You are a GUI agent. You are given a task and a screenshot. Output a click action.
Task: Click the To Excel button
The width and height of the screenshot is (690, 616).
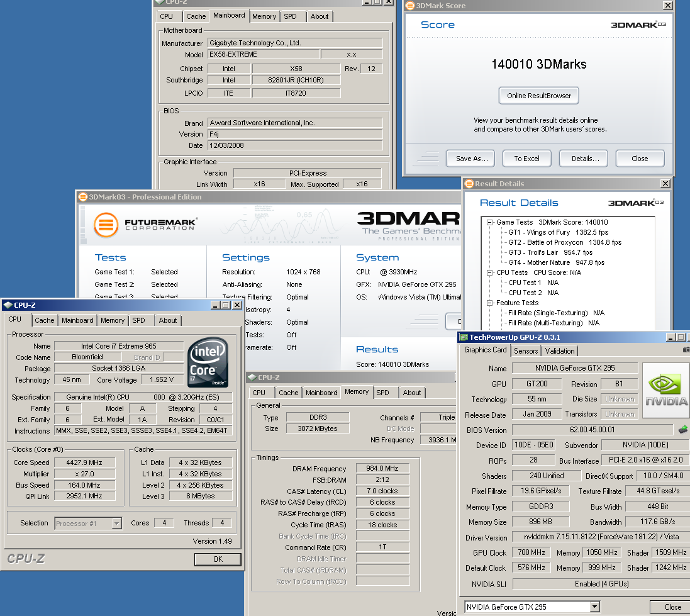[x=526, y=159]
